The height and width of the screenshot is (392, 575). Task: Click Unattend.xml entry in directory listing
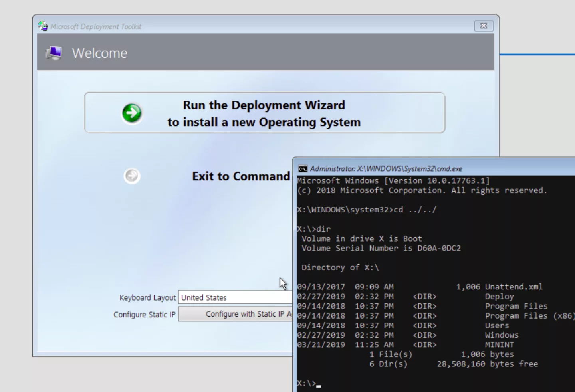click(x=514, y=287)
